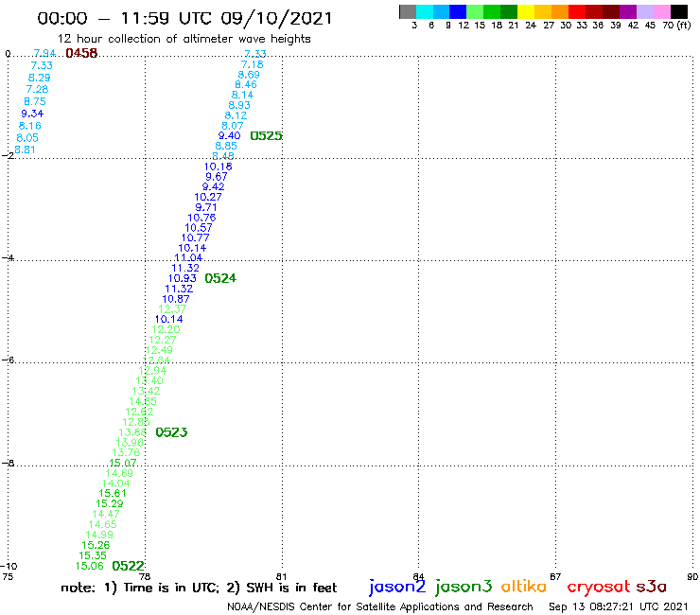Image resolution: width=700 pixels, height=615 pixels.
Task: Click the 8.05 wave height value
Action: 27,137
